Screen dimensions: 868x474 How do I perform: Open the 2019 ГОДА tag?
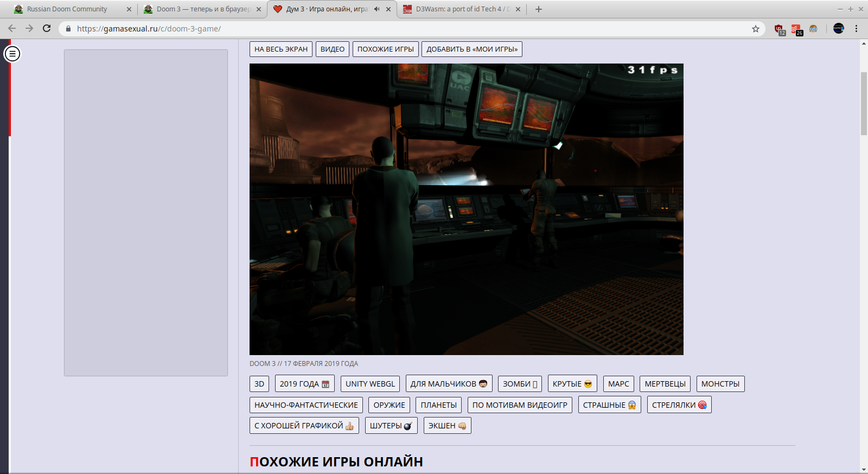click(x=304, y=384)
